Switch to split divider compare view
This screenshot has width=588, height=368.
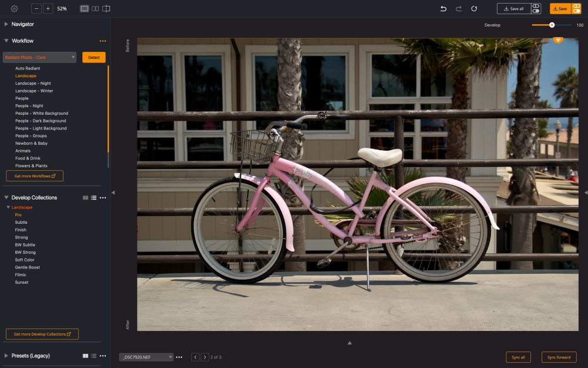[x=106, y=9]
